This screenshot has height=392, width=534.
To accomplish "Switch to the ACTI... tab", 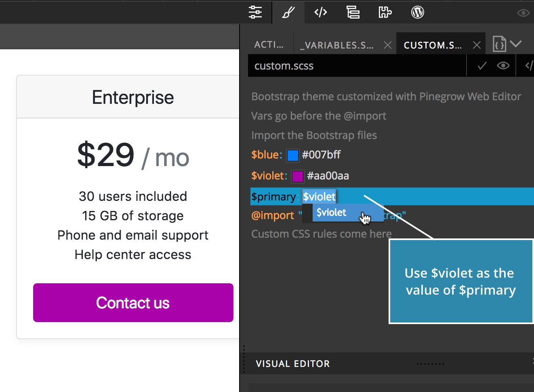I will [x=269, y=44].
